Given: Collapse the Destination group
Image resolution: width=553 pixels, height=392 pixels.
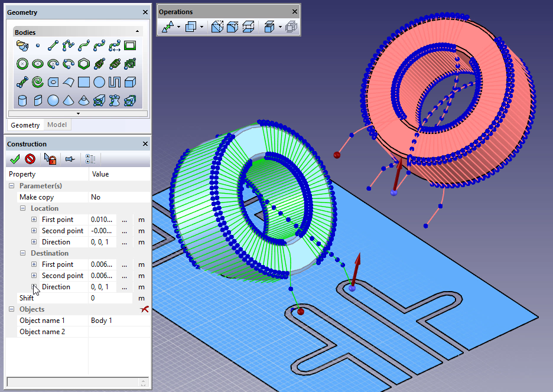Looking at the screenshot, I should tap(22, 253).
